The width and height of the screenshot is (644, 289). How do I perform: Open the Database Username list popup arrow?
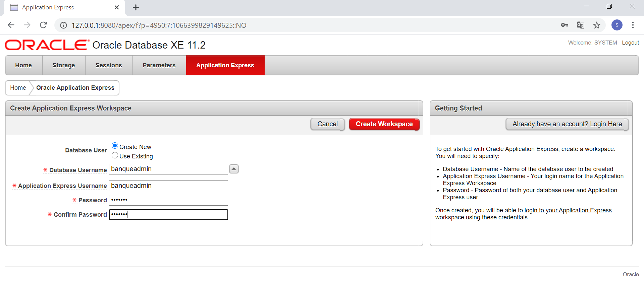234,169
